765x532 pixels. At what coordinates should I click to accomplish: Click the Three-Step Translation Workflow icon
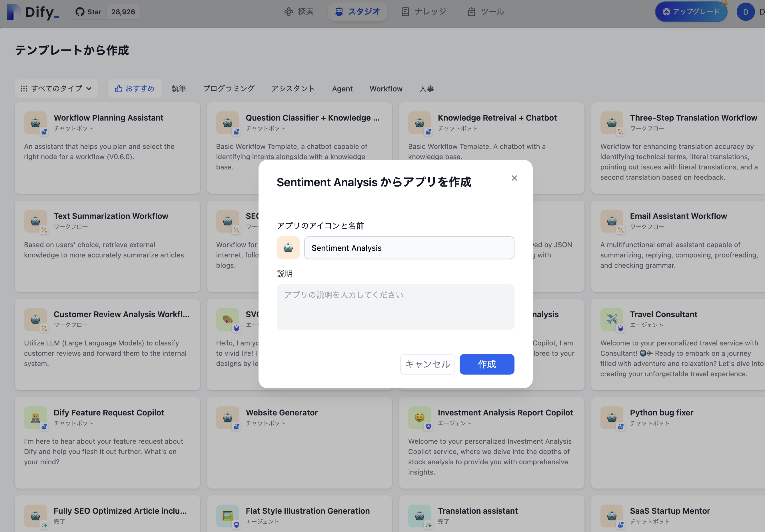pos(612,123)
